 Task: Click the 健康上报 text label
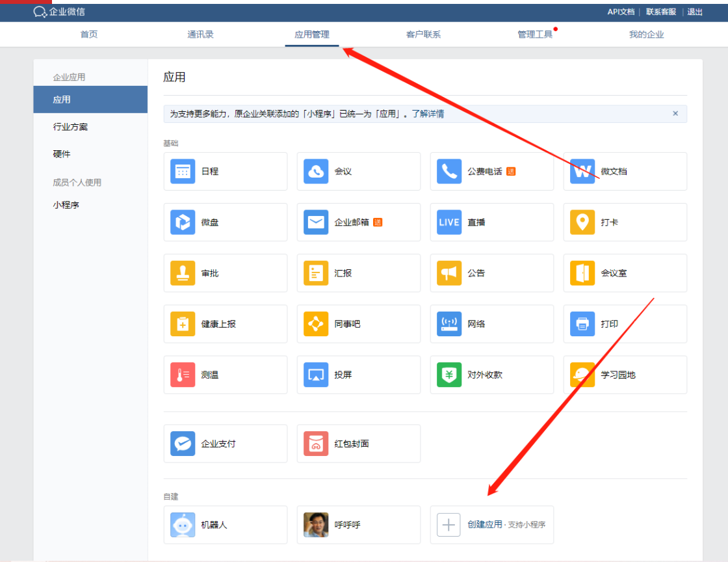(x=218, y=324)
